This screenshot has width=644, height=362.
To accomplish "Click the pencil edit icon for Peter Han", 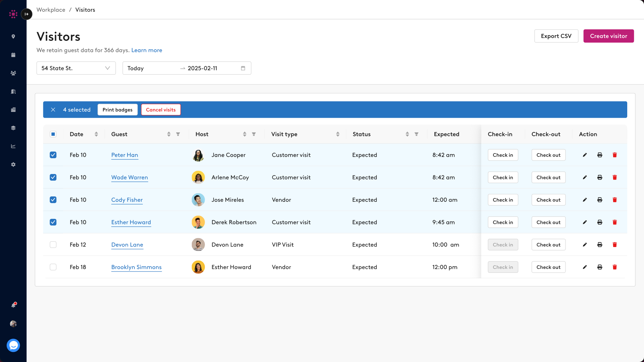I will (x=585, y=155).
